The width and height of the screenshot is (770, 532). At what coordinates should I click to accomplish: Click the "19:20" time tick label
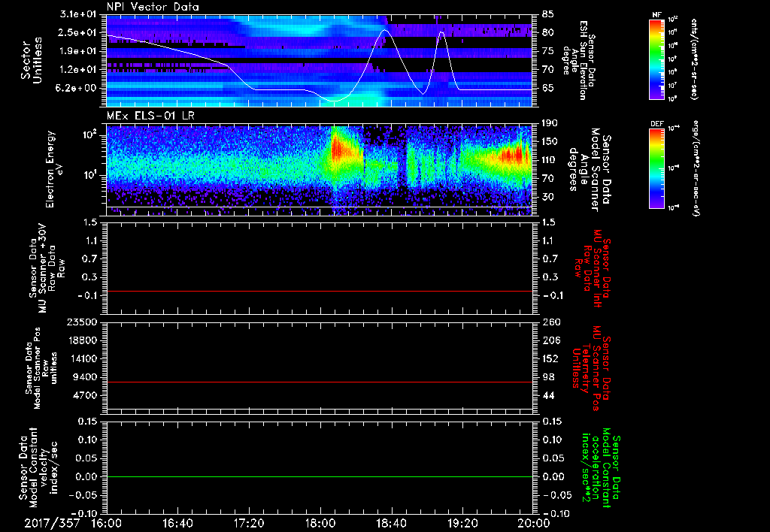(x=462, y=523)
